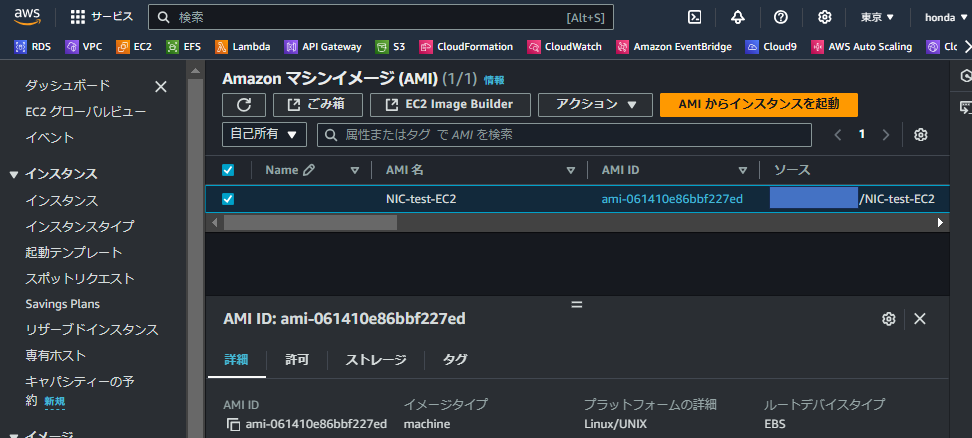The width and height of the screenshot is (972, 438).
Task: Copy the AMI ID in details
Action: click(x=233, y=424)
